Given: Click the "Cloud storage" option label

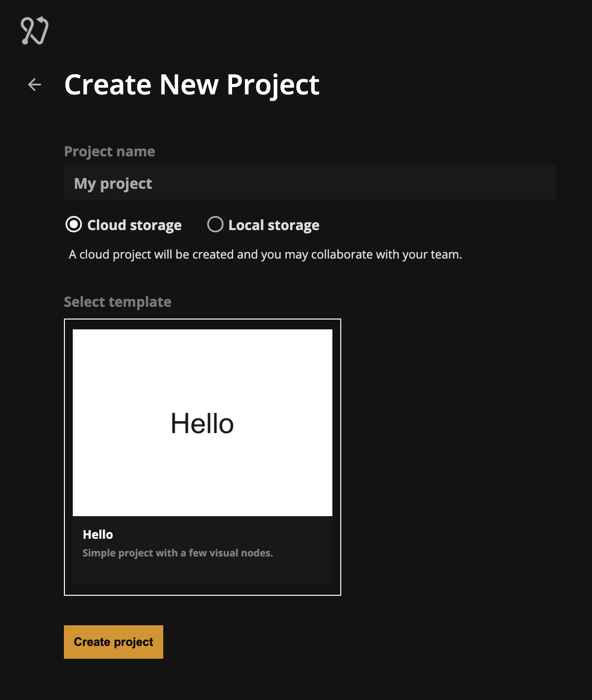Looking at the screenshot, I should pyautogui.click(x=134, y=225).
